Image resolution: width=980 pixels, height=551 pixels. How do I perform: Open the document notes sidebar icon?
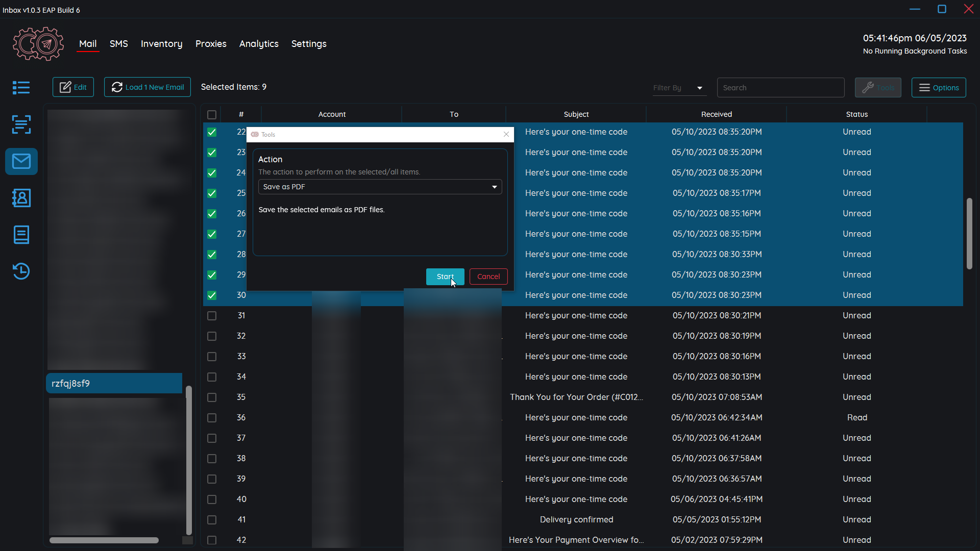click(21, 235)
